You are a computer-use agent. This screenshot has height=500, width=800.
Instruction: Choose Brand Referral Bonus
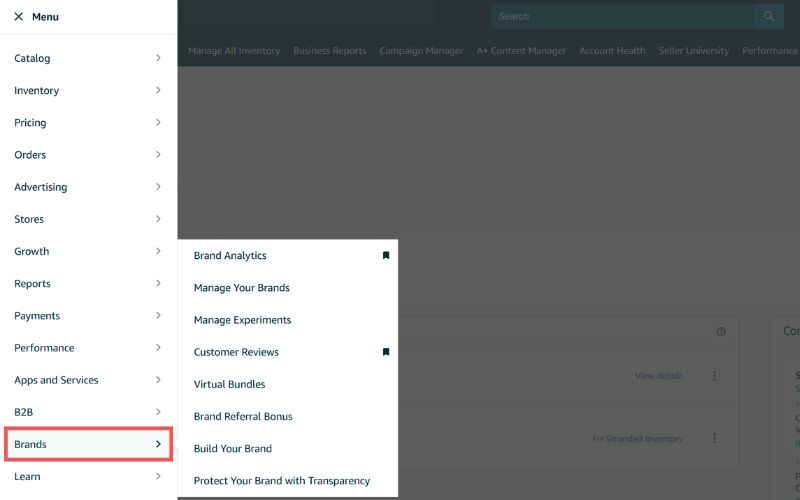tap(243, 416)
